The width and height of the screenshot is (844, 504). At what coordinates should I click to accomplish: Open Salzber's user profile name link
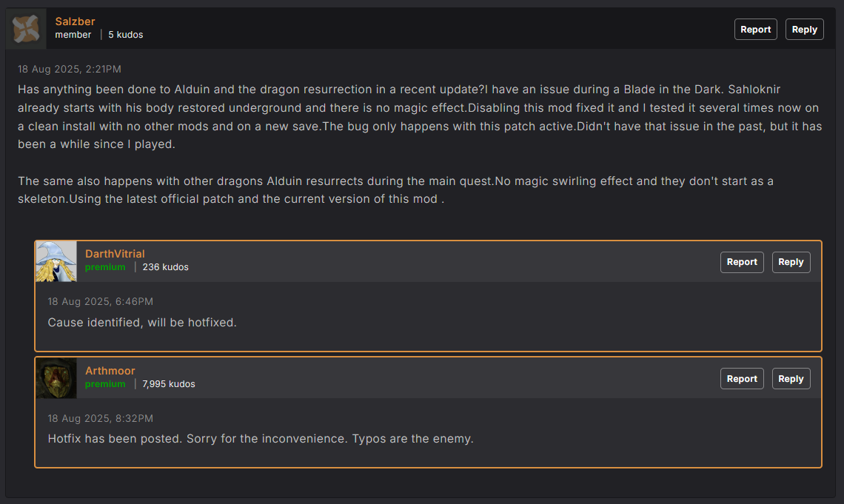tap(75, 21)
